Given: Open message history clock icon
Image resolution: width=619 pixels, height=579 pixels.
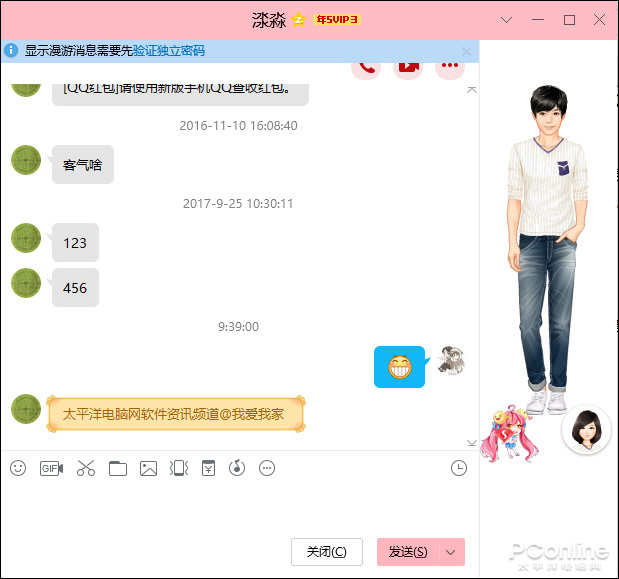Looking at the screenshot, I should pos(459,468).
